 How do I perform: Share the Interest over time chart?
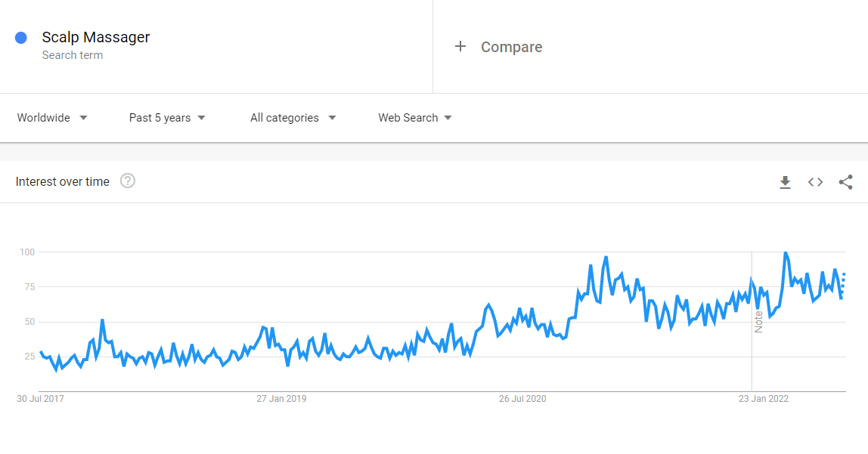pyautogui.click(x=845, y=182)
